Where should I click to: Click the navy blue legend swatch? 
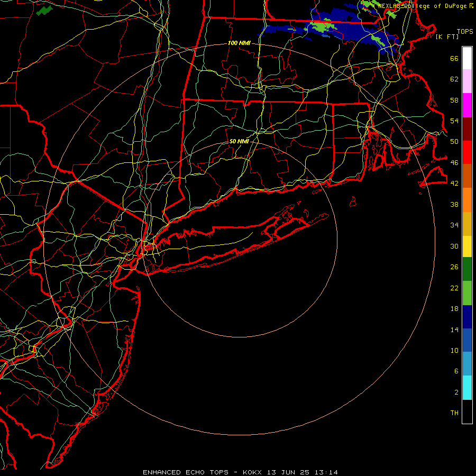coord(467,317)
